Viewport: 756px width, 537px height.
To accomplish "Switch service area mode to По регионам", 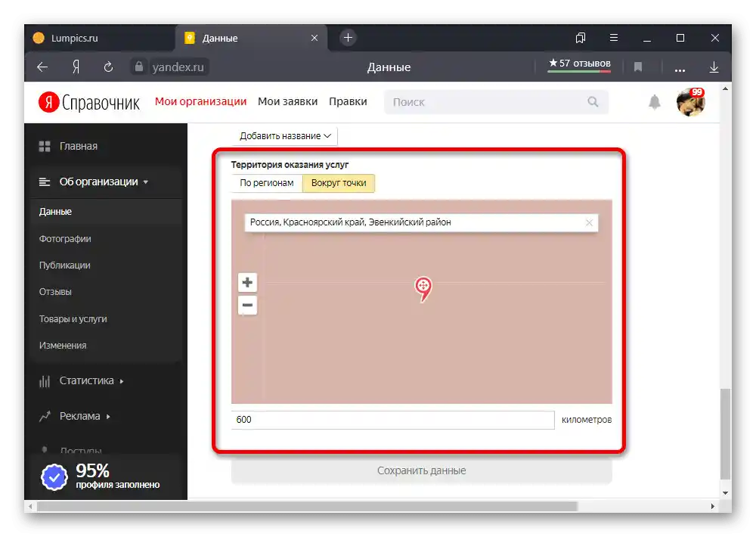I will pyautogui.click(x=266, y=182).
